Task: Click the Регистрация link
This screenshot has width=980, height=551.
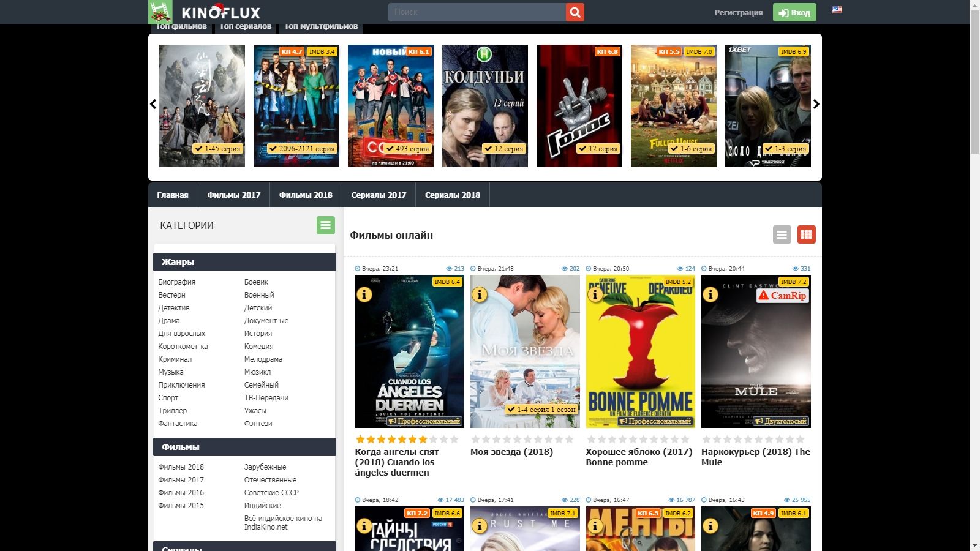Action: [x=738, y=12]
